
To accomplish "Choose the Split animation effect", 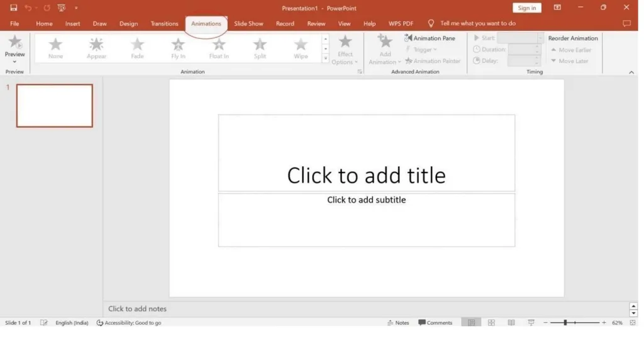I will pos(260,48).
